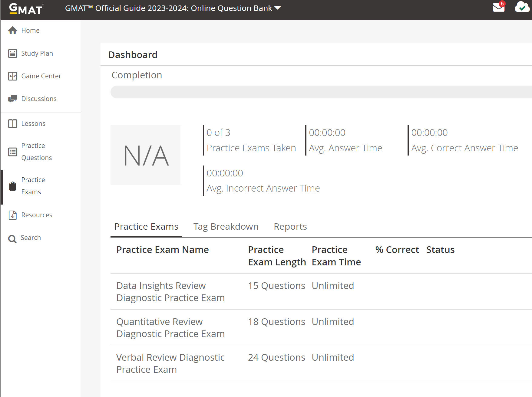Open the messages inbox icon
Screen dimensions: 532x397
pyautogui.click(x=498, y=8)
